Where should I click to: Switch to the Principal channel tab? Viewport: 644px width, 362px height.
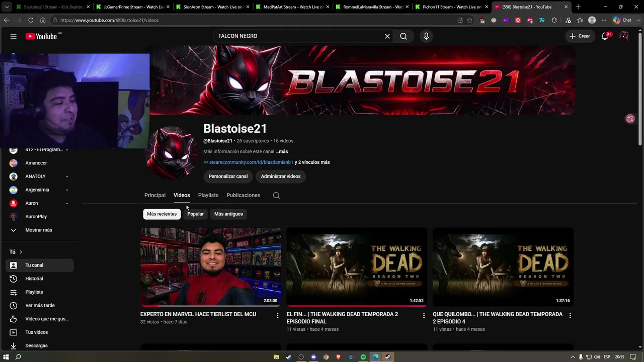pos(155,195)
